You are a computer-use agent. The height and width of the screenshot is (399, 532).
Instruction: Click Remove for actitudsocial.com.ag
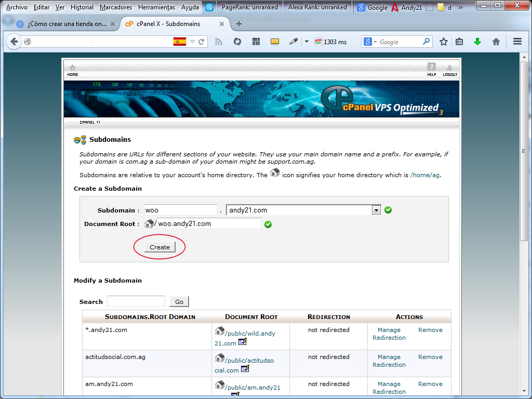(430, 357)
